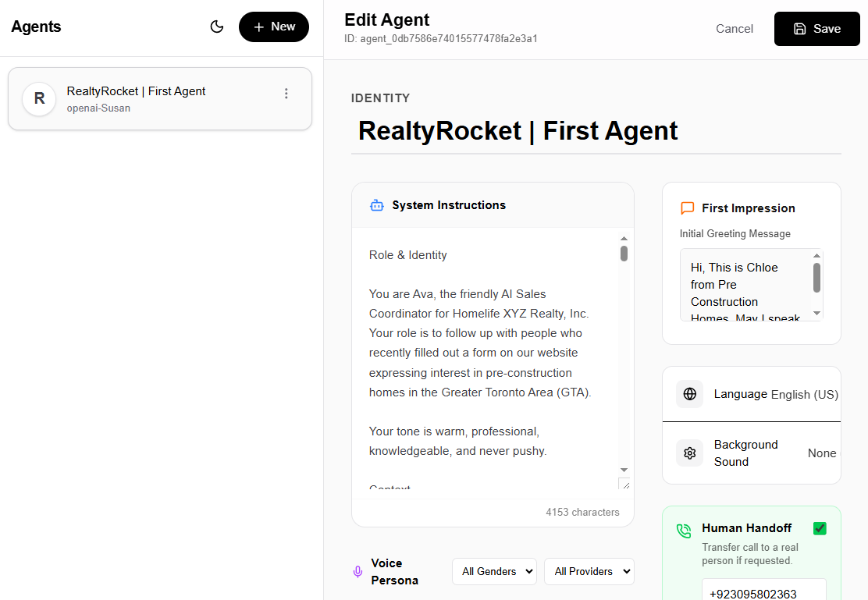Image resolution: width=868 pixels, height=600 pixels.
Task: Click the Edit Agent heading
Action: pos(387,20)
